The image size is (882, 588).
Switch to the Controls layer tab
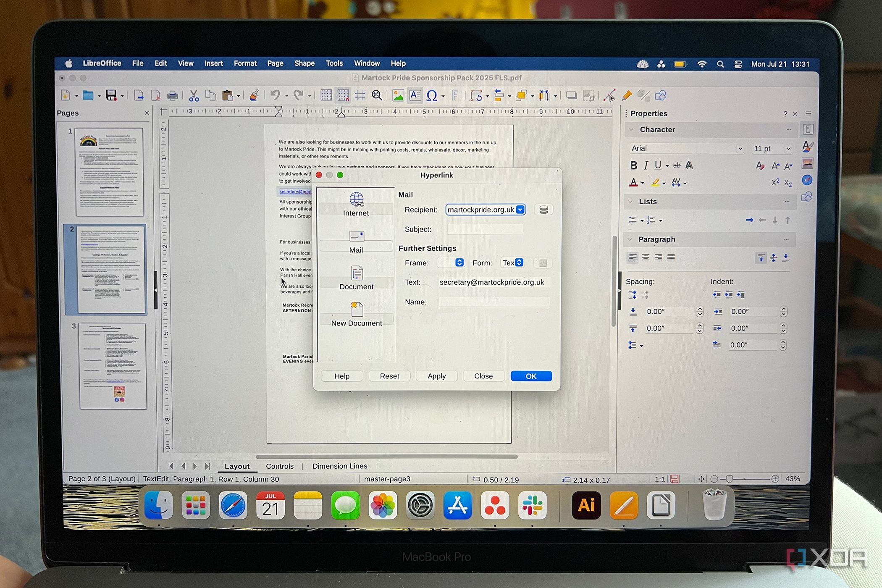click(x=279, y=466)
